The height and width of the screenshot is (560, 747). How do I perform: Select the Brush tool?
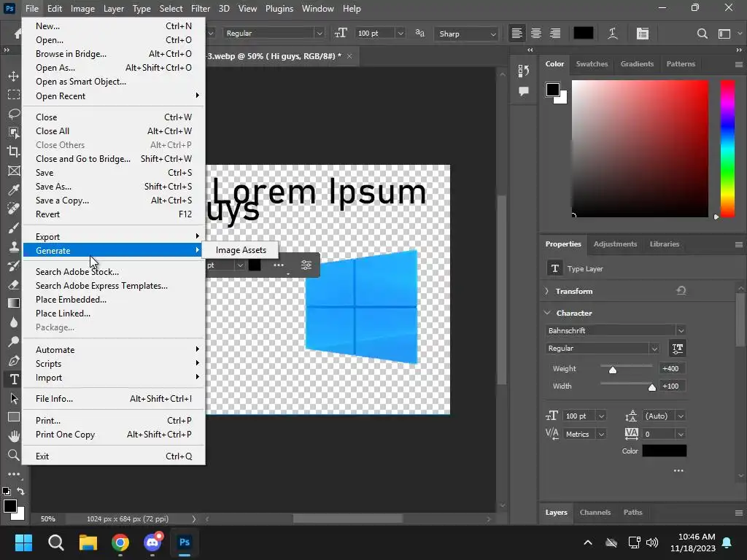[x=14, y=227]
